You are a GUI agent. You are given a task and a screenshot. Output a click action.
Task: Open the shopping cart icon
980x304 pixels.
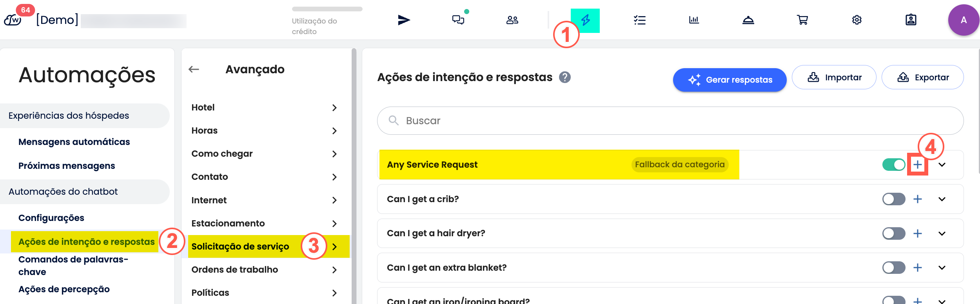pyautogui.click(x=802, y=20)
